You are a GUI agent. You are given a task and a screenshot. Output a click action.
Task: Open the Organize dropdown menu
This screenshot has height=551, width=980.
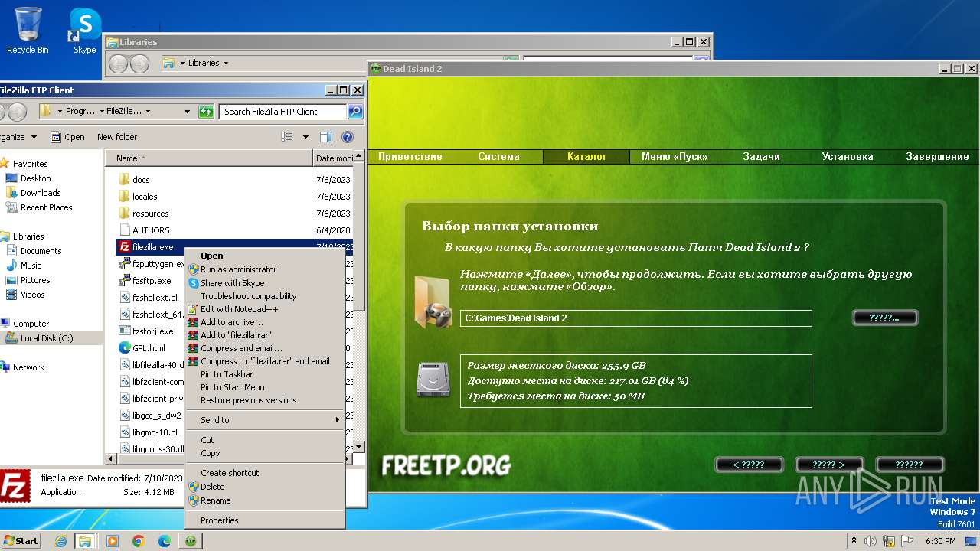(x=18, y=137)
